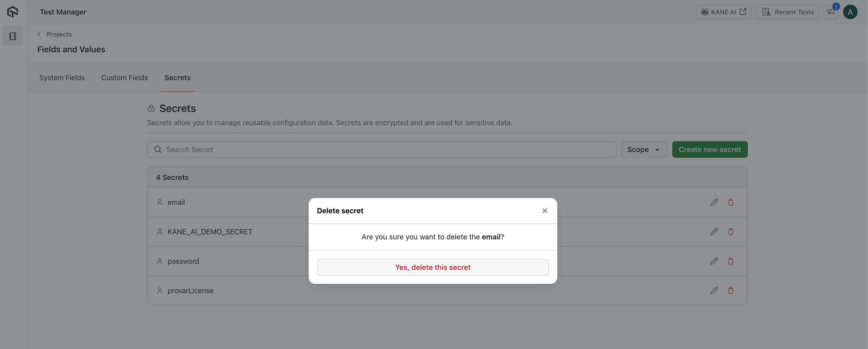
Task: Edit the email secret pencil icon
Action: tap(714, 202)
